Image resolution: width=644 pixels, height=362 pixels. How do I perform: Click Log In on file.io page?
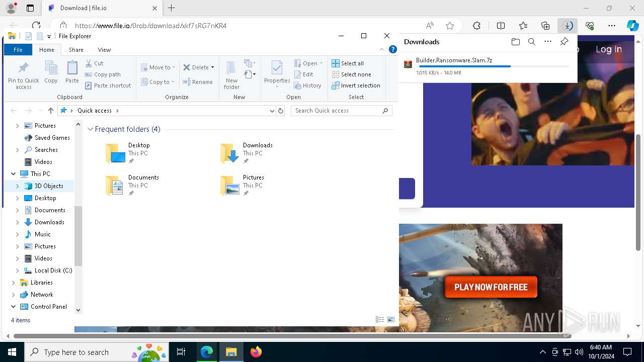609,49
